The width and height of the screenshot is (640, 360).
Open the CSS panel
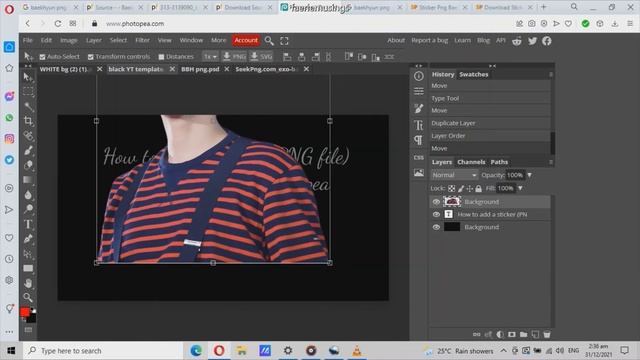tap(419, 157)
